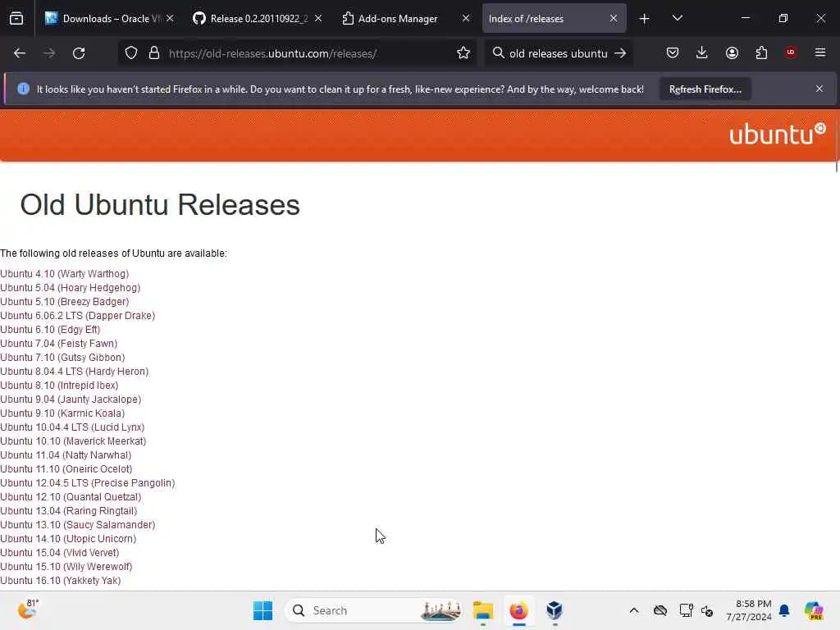Open the Windows Start menu
Viewport: 840px width, 630px height.
[262, 610]
